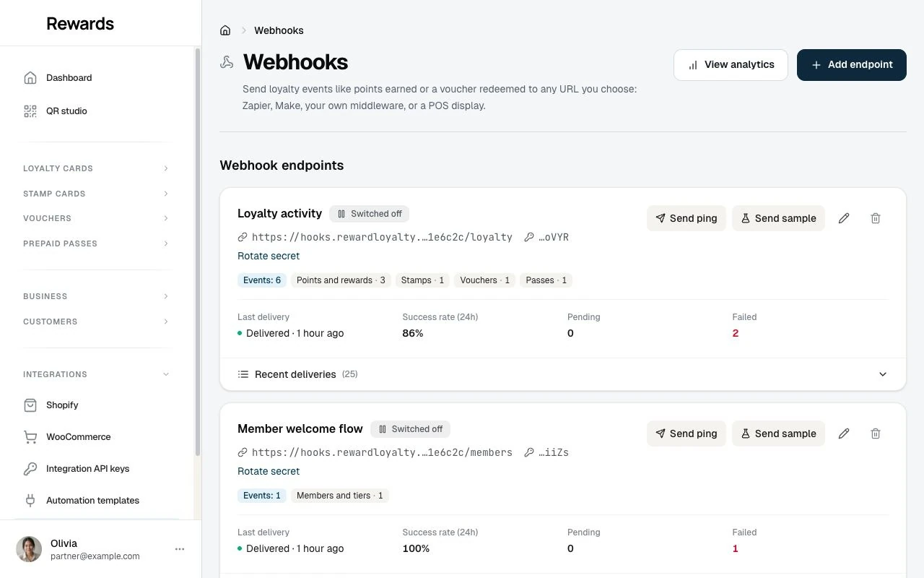Click the View analytics button

[731, 64]
